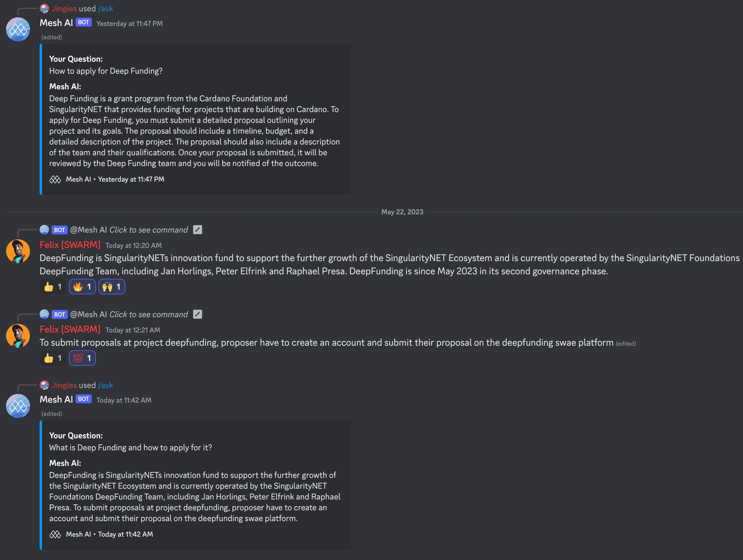Click the /ask link above 11:42 AM message
743x560 pixels.
(x=106, y=385)
